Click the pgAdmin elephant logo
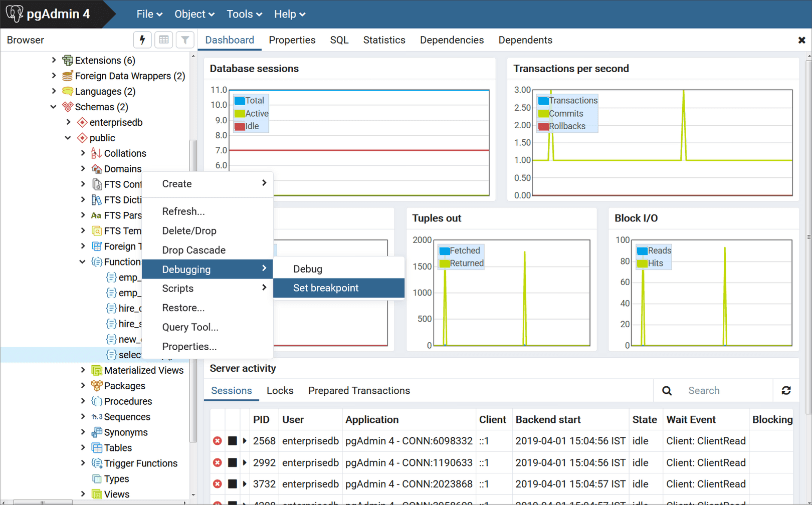 (15, 14)
